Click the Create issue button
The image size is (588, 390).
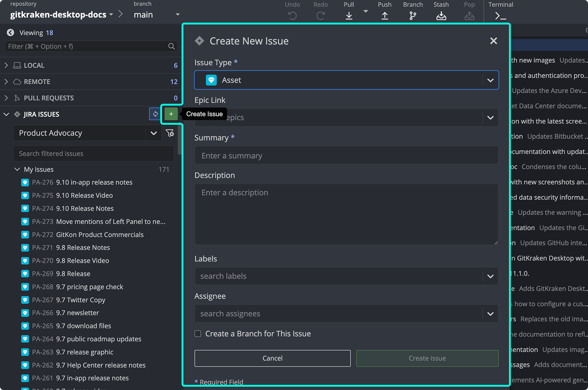pos(427,358)
